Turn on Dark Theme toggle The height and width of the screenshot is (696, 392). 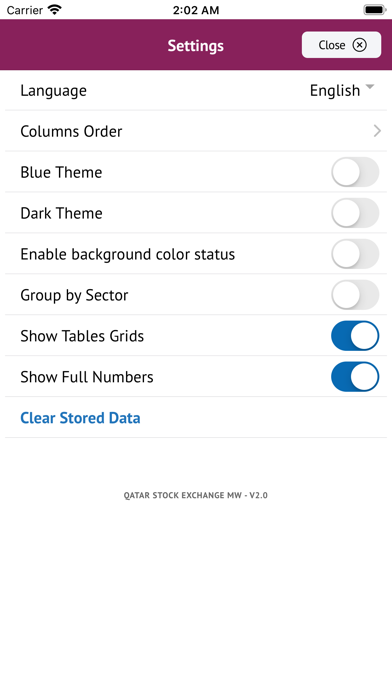(x=355, y=213)
